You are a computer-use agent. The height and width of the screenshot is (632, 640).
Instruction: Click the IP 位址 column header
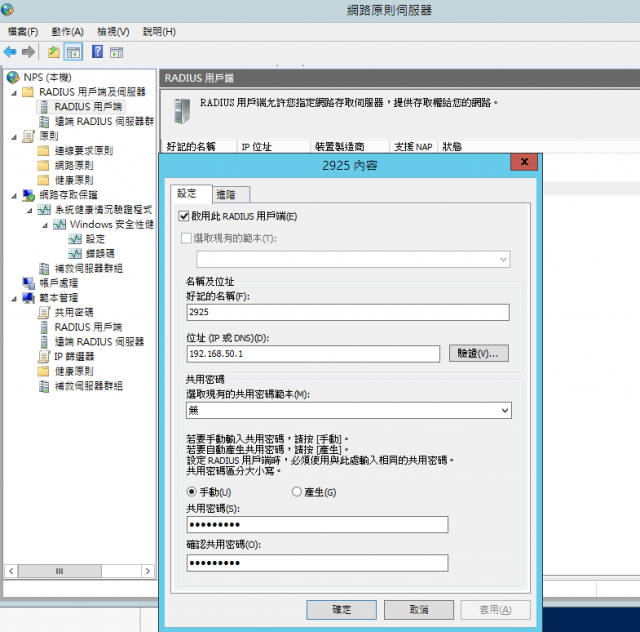(274, 147)
